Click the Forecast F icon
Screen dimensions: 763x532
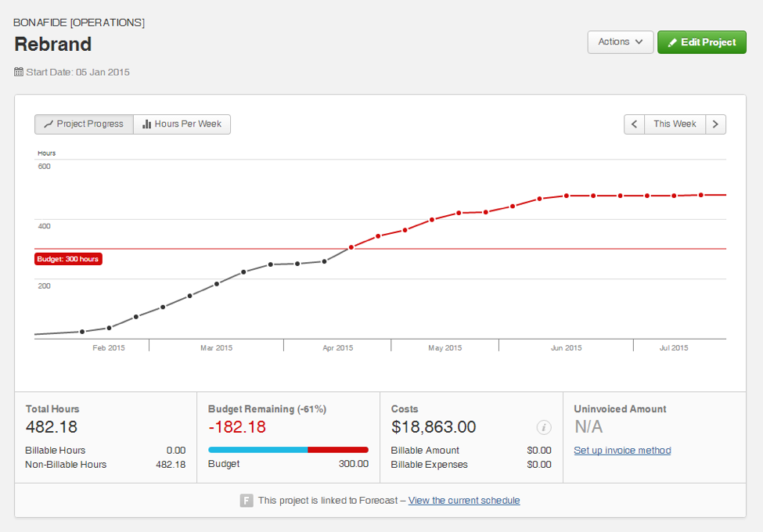pyautogui.click(x=247, y=501)
